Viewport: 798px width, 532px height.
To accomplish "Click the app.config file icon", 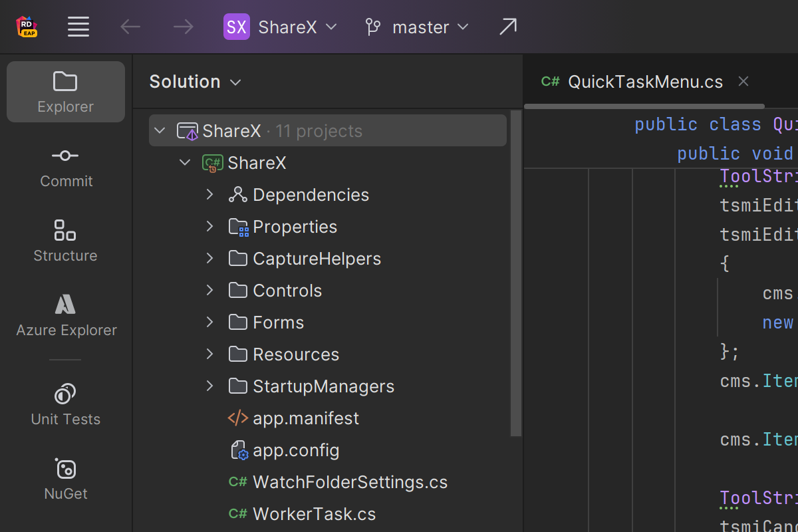I will click(239, 450).
